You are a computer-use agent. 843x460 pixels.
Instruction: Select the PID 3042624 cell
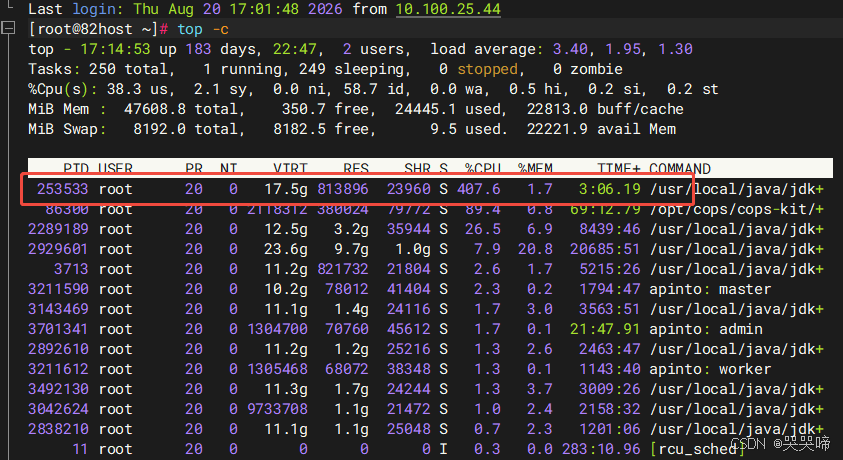pos(58,409)
